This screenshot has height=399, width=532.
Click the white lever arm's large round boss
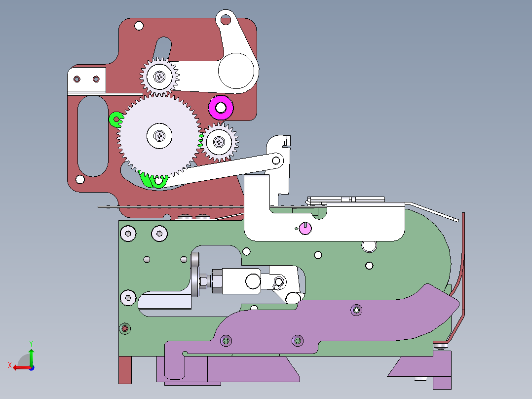point(236,71)
